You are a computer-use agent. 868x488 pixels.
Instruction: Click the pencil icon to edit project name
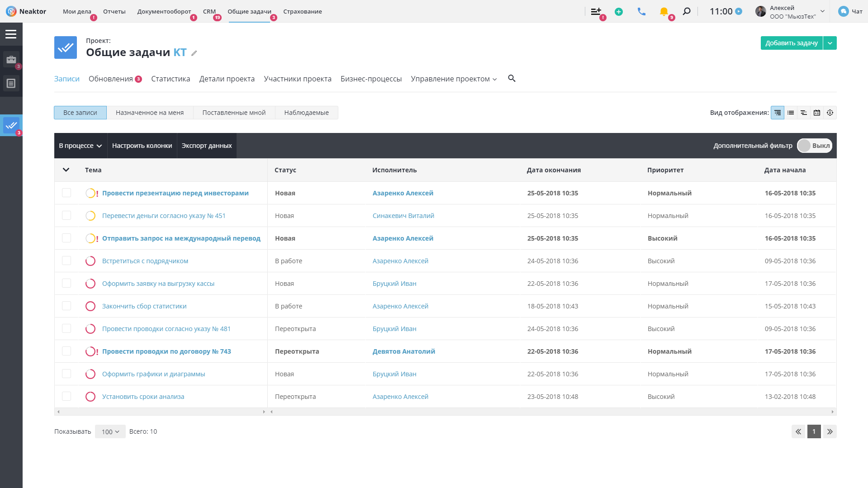(194, 53)
